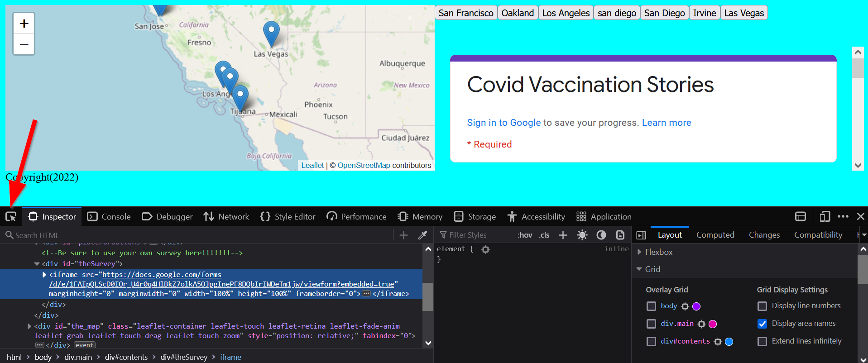The image size is (868, 363).
Task: Activate the element picker tool
Action: [x=11, y=217]
